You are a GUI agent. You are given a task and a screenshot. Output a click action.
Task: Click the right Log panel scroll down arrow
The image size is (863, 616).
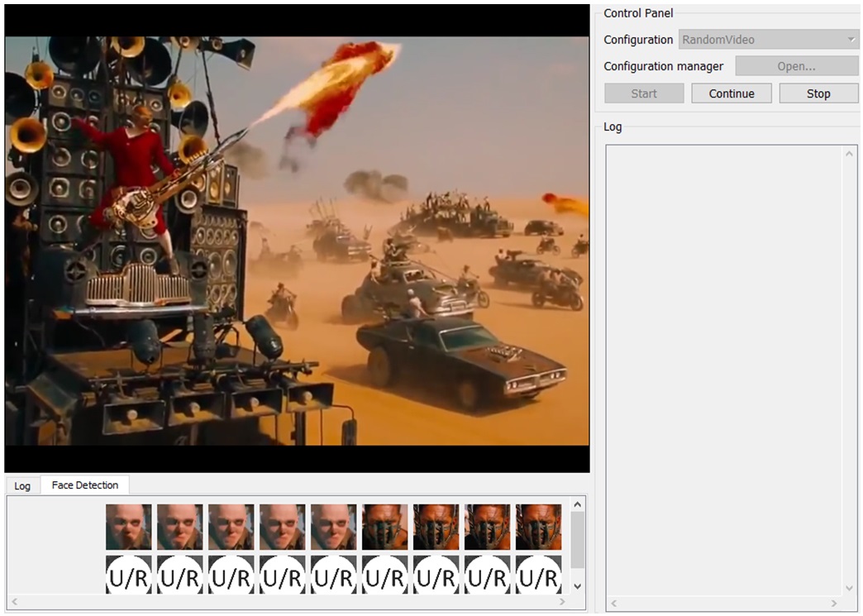(849, 589)
